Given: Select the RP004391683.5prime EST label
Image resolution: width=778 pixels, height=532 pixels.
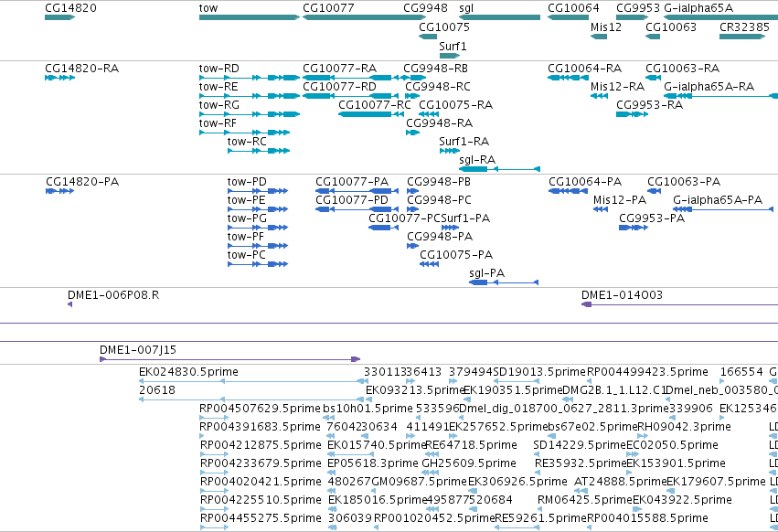Looking at the screenshot, I should tap(260, 427).
